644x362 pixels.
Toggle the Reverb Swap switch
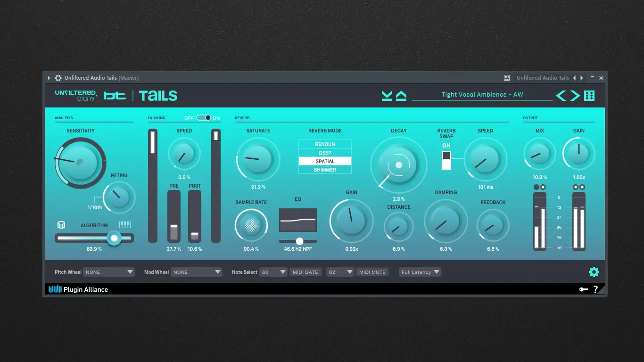446,160
